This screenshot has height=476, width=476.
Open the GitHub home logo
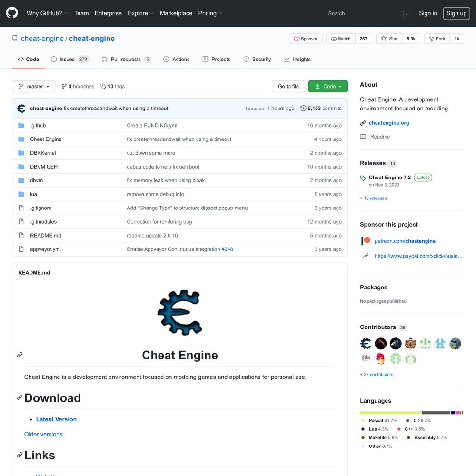pos(12,13)
